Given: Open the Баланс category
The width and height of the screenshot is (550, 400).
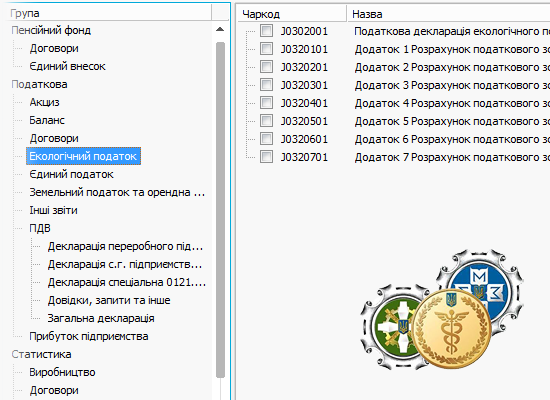Looking at the screenshot, I should pos(47,120).
